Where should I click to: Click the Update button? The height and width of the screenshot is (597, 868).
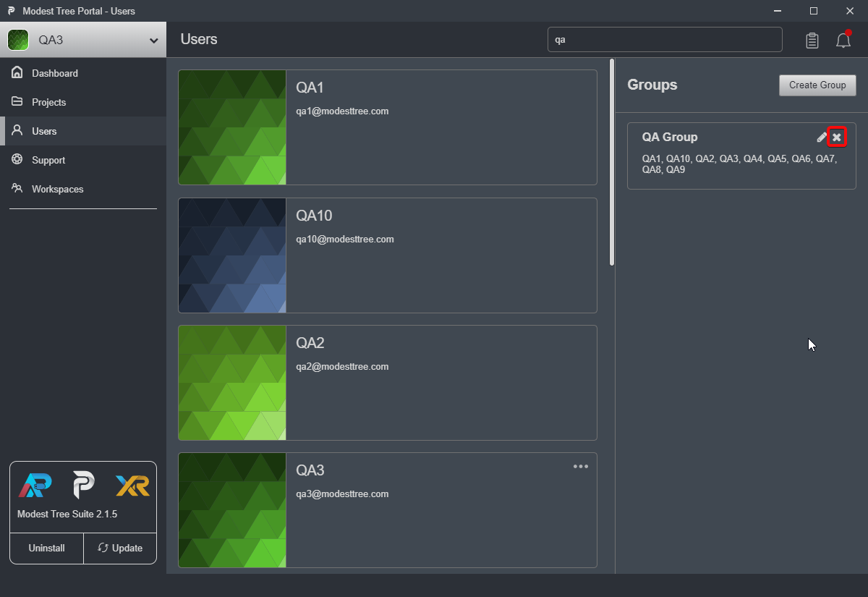pos(120,548)
